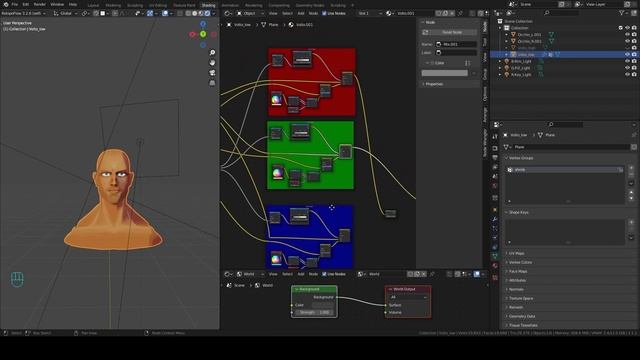Select solid viewport shading
This screenshot has width=640, height=360.
pos(195,13)
